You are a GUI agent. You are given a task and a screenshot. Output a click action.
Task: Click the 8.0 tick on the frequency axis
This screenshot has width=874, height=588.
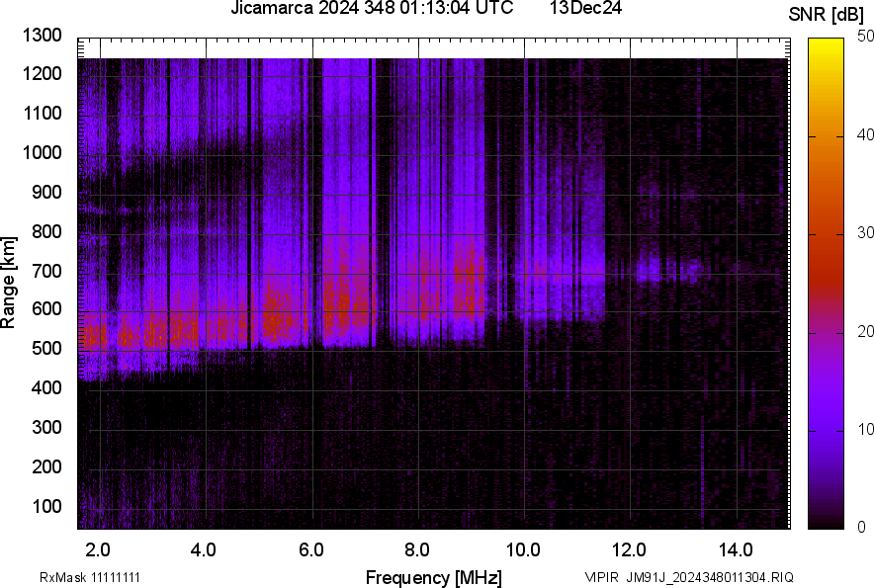(x=417, y=549)
